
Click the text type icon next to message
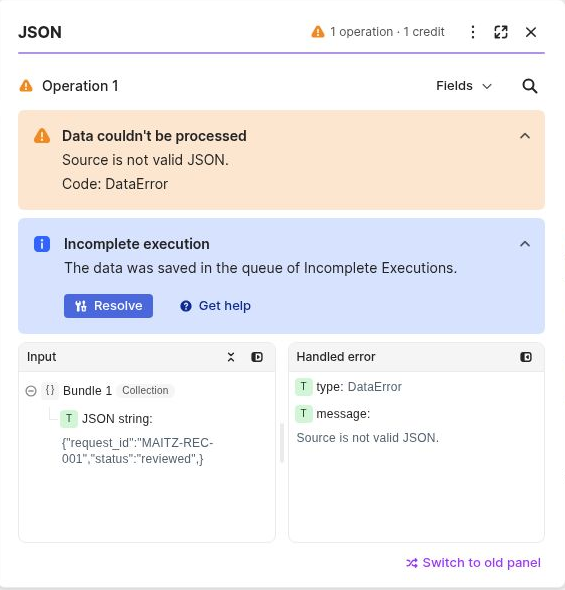click(x=304, y=414)
